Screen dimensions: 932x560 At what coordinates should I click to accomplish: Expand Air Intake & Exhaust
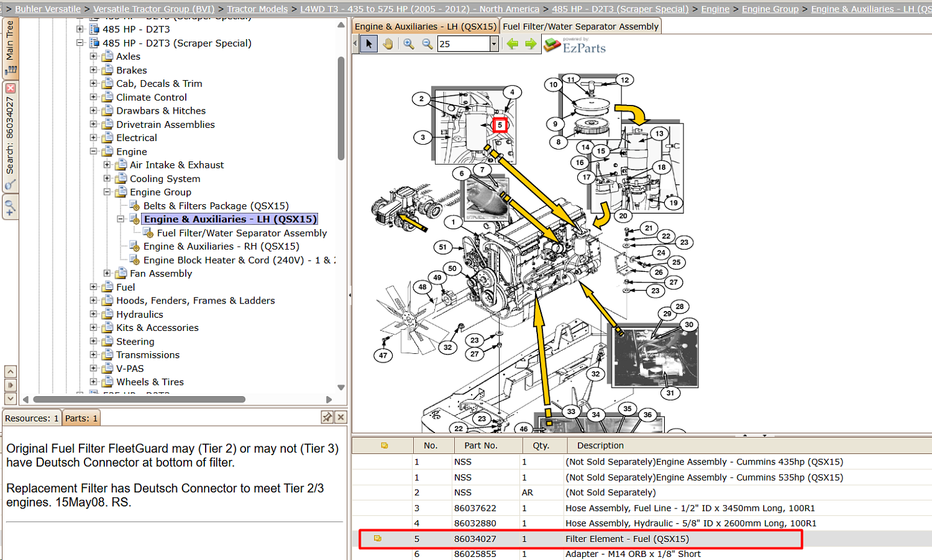pos(107,165)
